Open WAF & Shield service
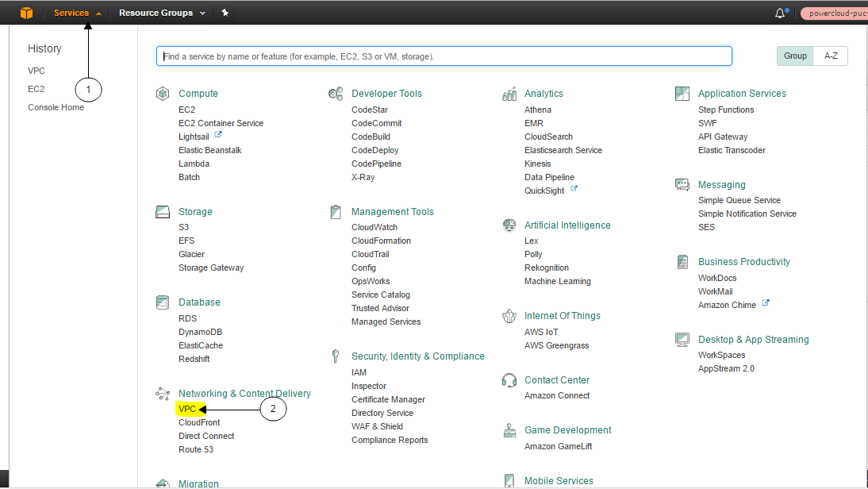This screenshot has height=489, width=868. [x=377, y=426]
